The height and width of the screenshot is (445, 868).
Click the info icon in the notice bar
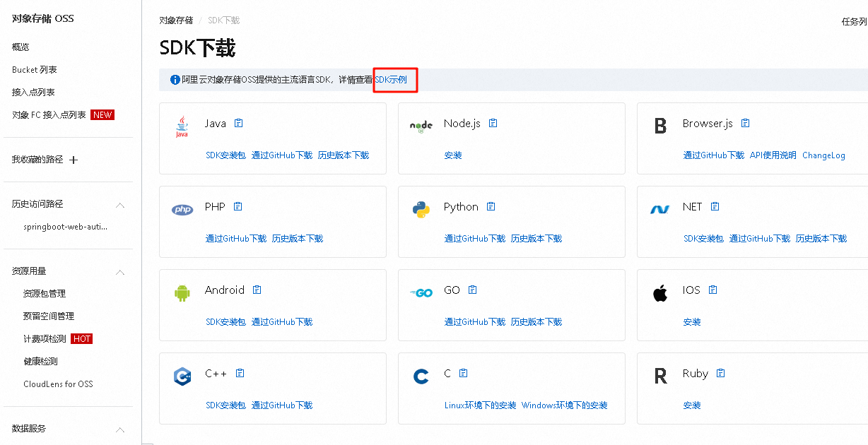[175, 80]
